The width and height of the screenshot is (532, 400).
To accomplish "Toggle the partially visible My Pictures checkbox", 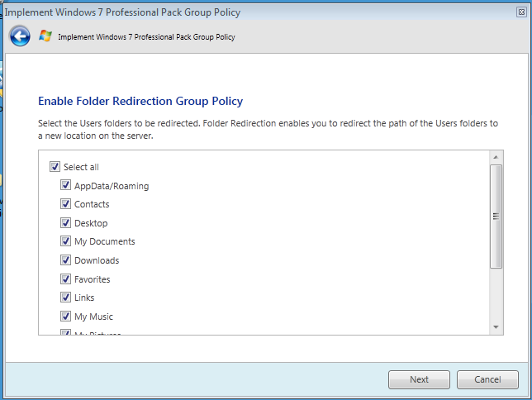I will [66, 333].
